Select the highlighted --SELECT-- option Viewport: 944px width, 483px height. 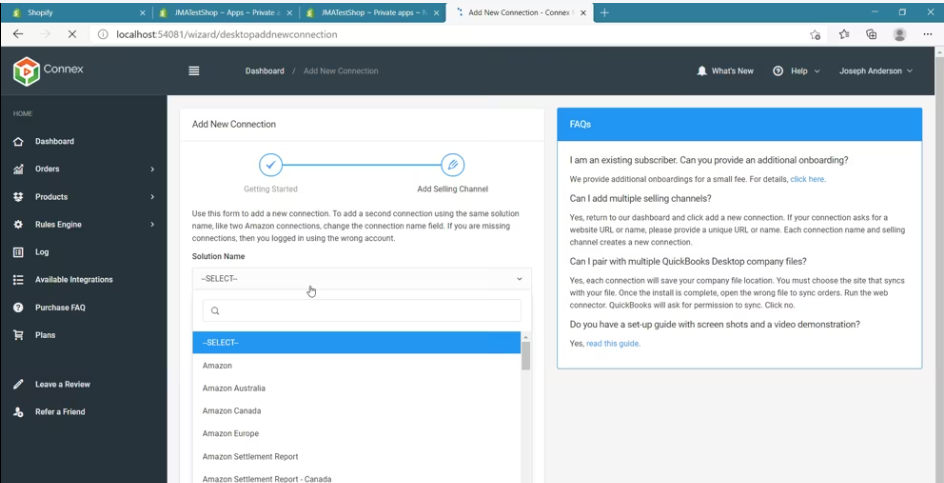[356, 343]
